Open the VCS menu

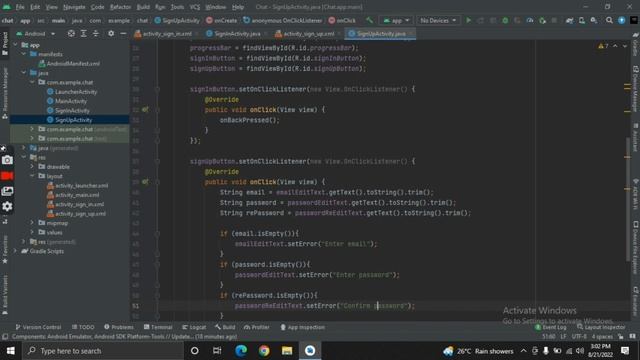[195, 7]
